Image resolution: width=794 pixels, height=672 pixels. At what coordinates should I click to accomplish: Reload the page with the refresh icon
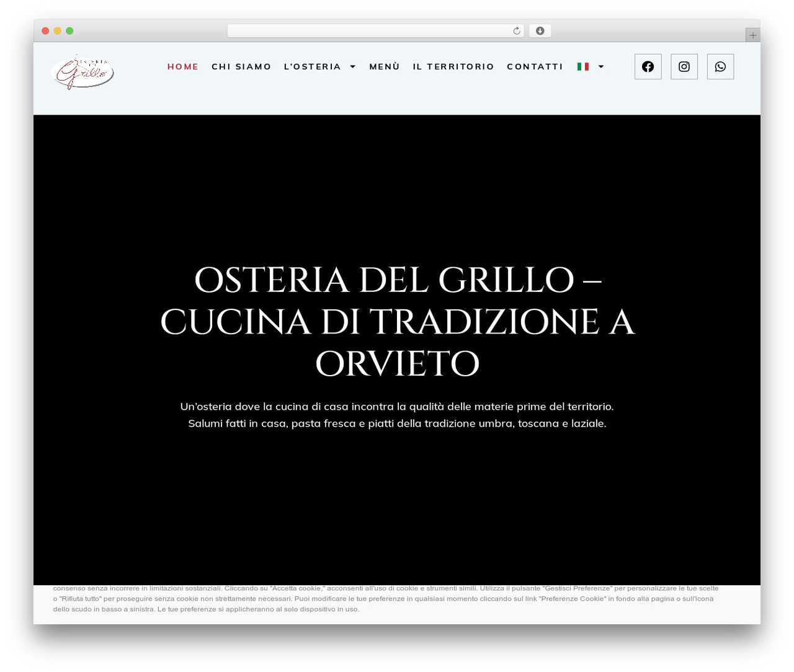tap(516, 31)
